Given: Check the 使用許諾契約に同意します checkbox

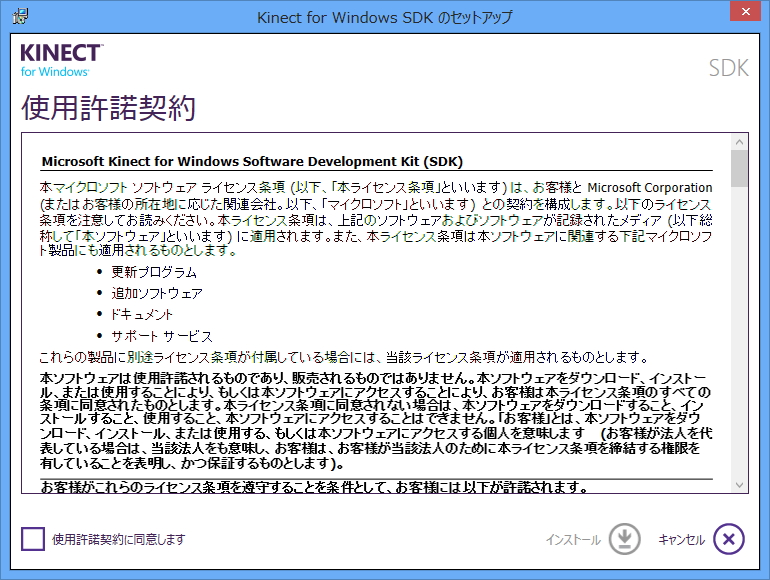Looking at the screenshot, I should tap(33, 539).
